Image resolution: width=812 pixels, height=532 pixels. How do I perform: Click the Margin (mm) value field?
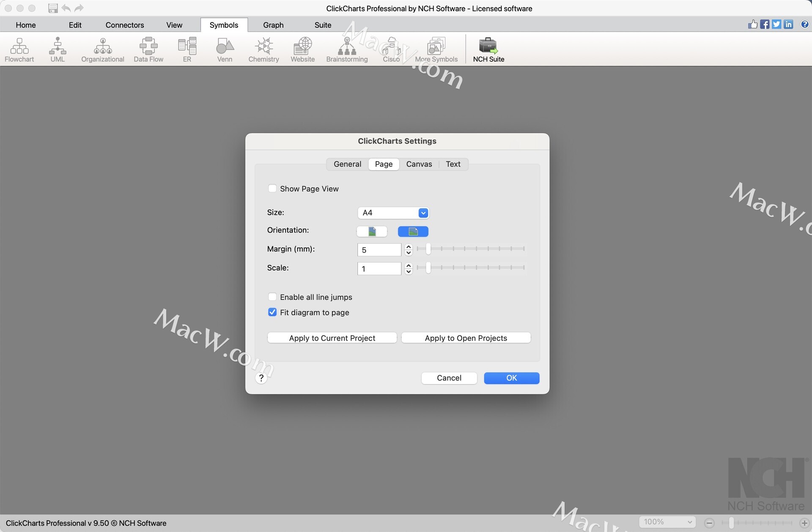pos(379,250)
